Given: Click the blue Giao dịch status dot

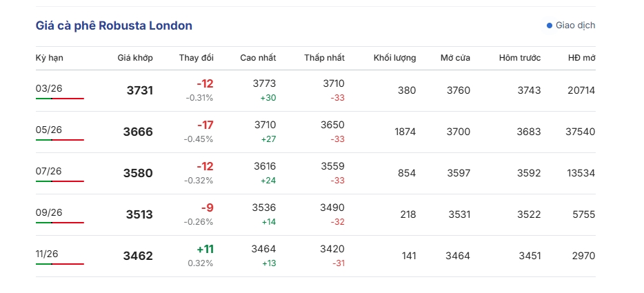Looking at the screenshot, I should pyautogui.click(x=550, y=26).
